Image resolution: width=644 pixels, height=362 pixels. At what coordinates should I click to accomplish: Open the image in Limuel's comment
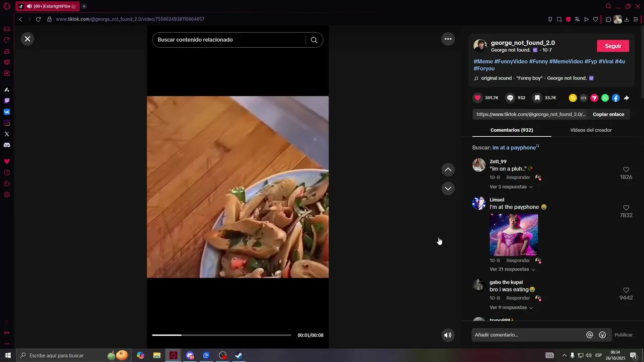514,235
